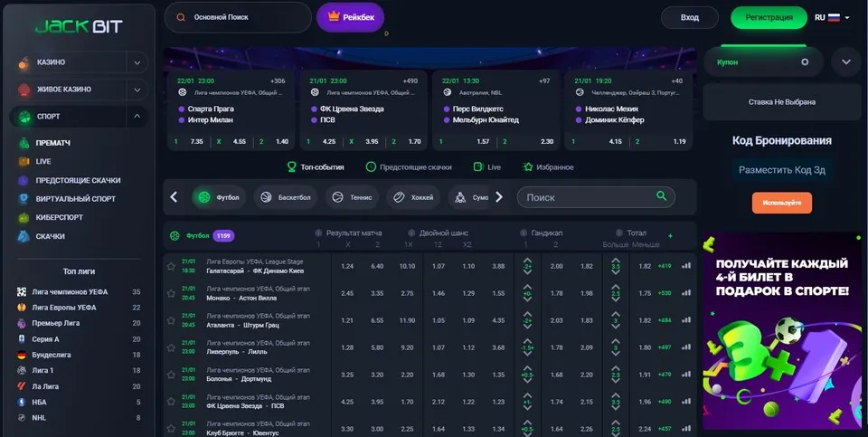
Task: Open statistics bars for Галатасарай match
Action: pos(685,266)
